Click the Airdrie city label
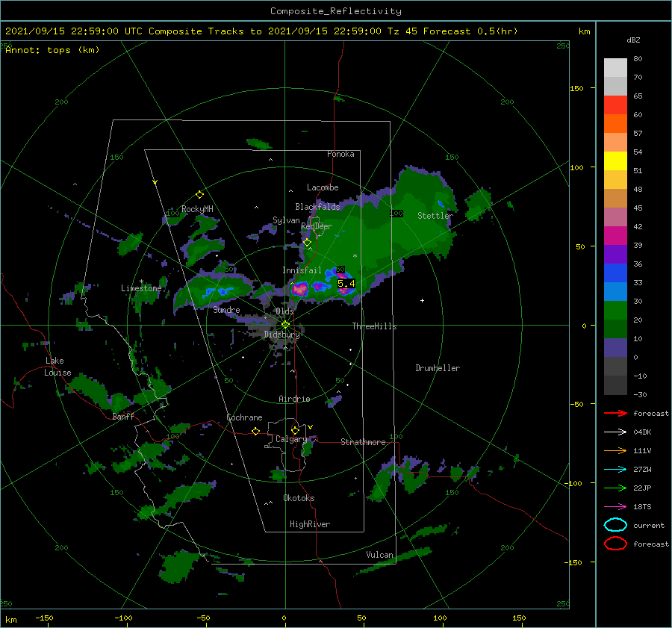Screen dimensions: 672x628 294,399
